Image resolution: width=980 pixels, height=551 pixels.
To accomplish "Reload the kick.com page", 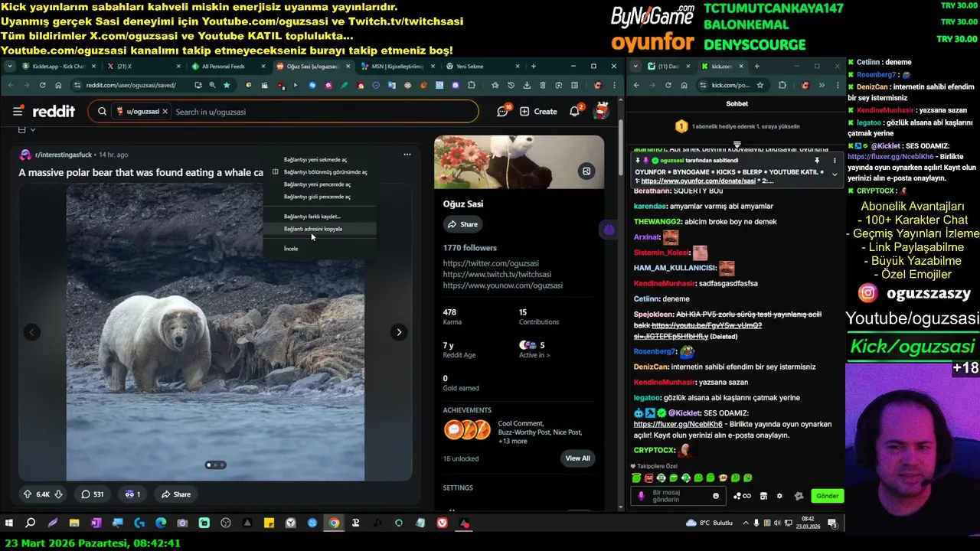I will (670, 85).
